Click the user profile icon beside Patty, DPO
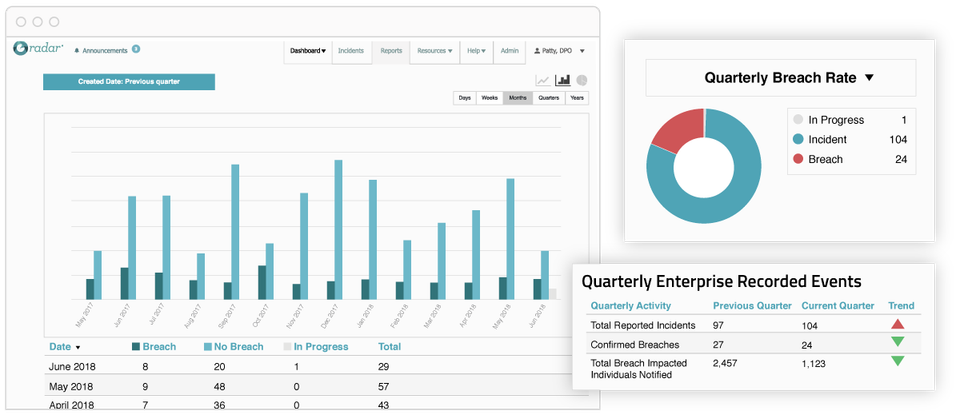This screenshot has width=960, height=414. [x=537, y=51]
